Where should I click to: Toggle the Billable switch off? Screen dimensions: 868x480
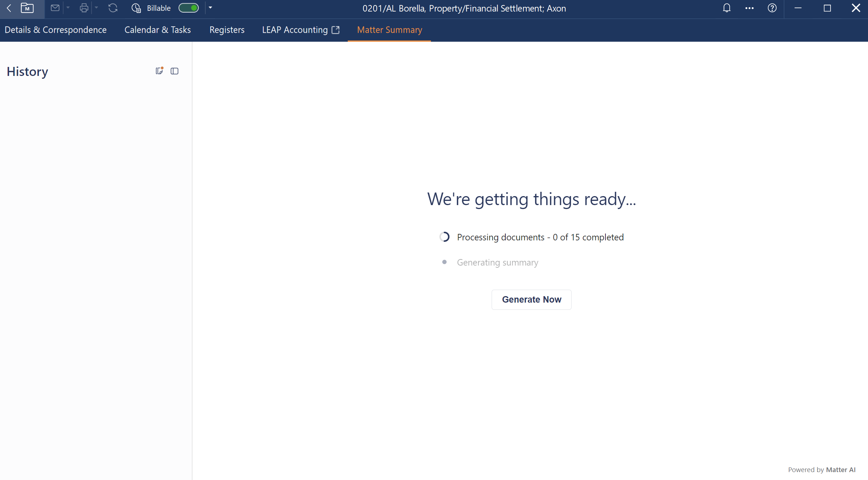(189, 8)
